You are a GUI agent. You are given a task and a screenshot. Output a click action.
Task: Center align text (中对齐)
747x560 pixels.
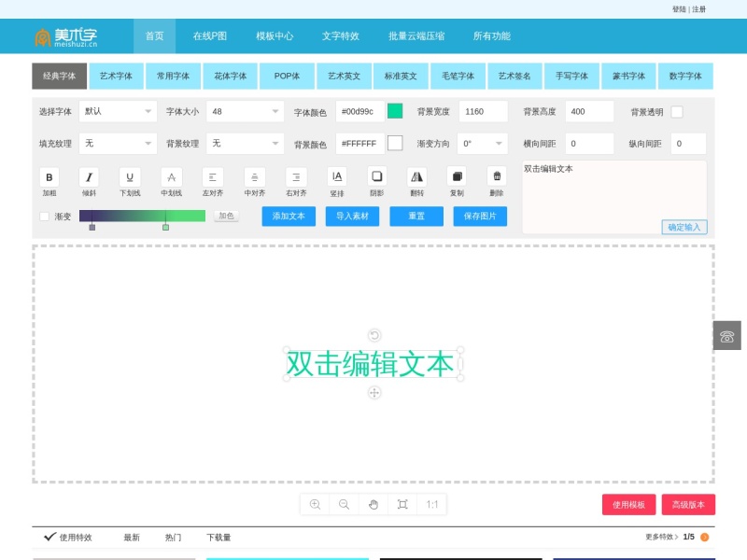[x=254, y=177]
